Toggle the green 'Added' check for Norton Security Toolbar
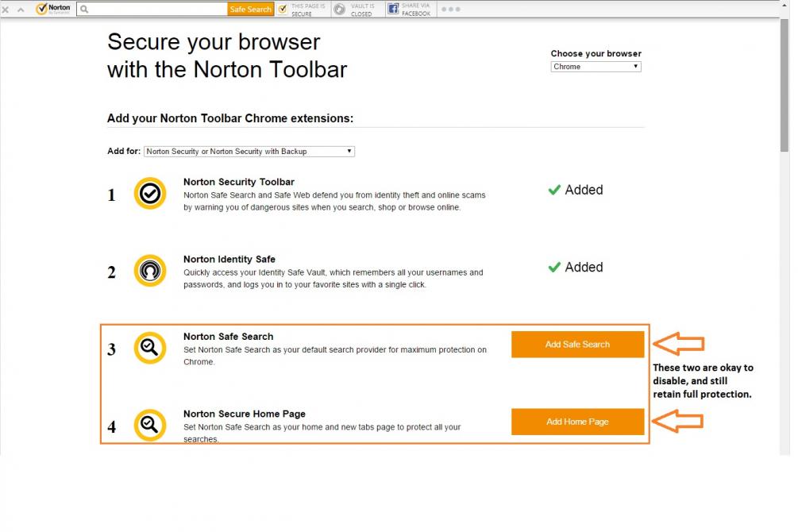This screenshot has height=532, width=798. tap(575, 190)
